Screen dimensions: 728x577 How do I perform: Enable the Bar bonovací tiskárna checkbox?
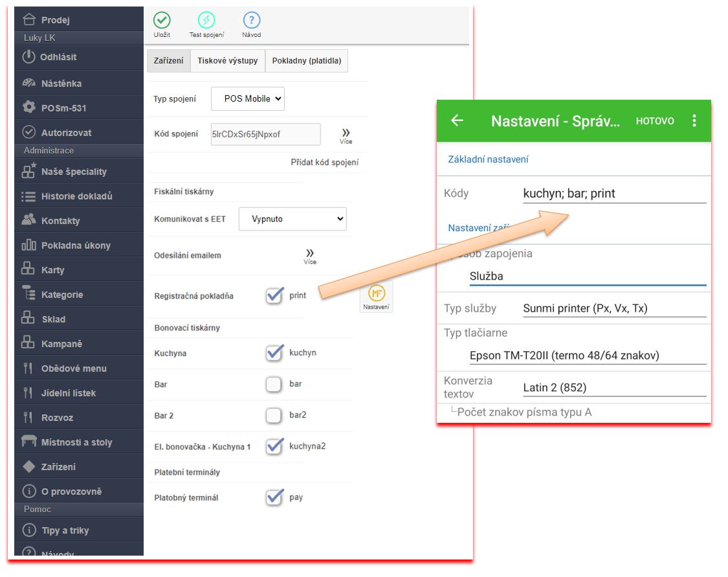(274, 385)
